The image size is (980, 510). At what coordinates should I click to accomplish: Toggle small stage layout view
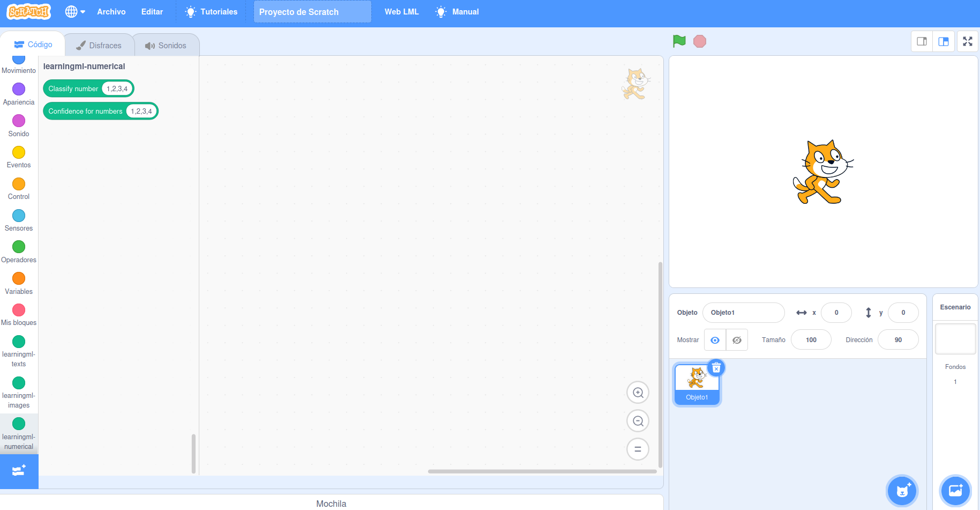click(922, 41)
